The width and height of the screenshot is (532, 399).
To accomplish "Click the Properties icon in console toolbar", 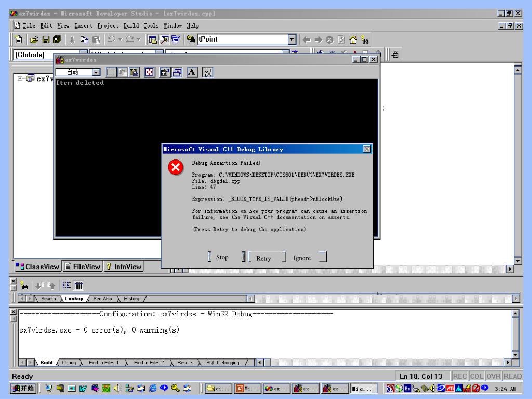I will click(x=165, y=72).
